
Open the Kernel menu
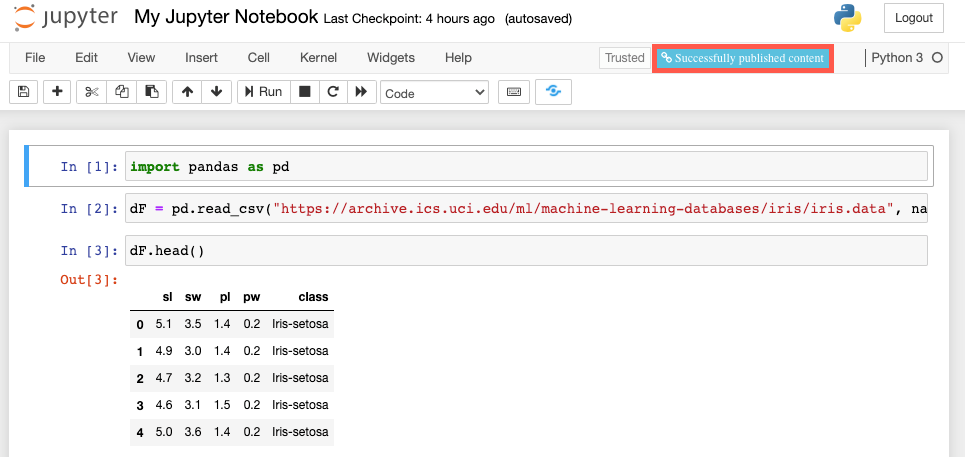pos(318,58)
